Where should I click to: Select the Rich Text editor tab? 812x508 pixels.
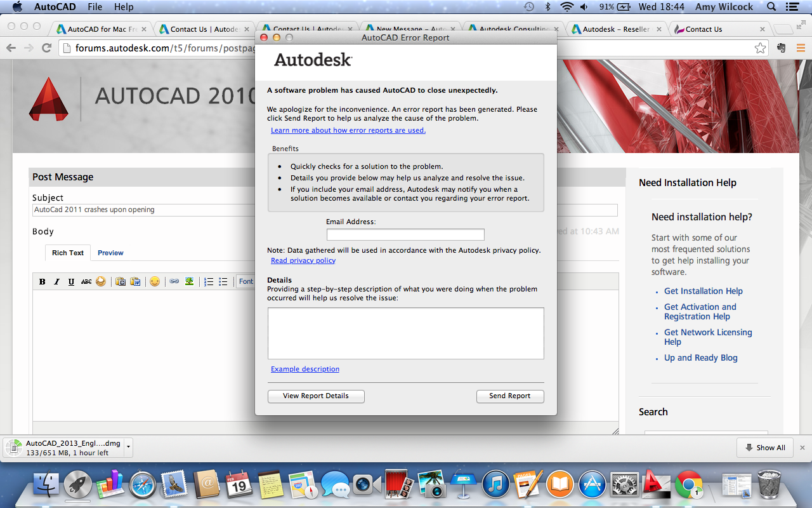click(x=68, y=253)
